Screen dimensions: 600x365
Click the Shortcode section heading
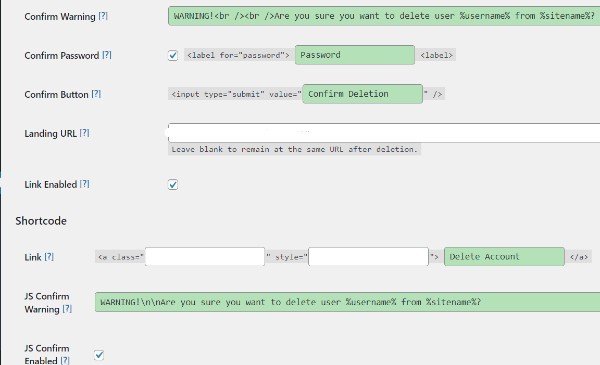pyautogui.click(x=41, y=221)
